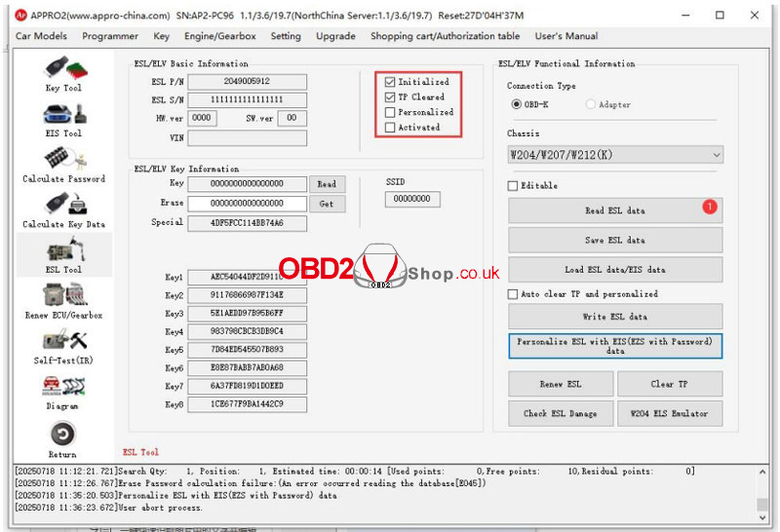The width and height of the screenshot is (780, 532).
Task: Click W204 ELS Emulator button
Action: [x=670, y=414]
